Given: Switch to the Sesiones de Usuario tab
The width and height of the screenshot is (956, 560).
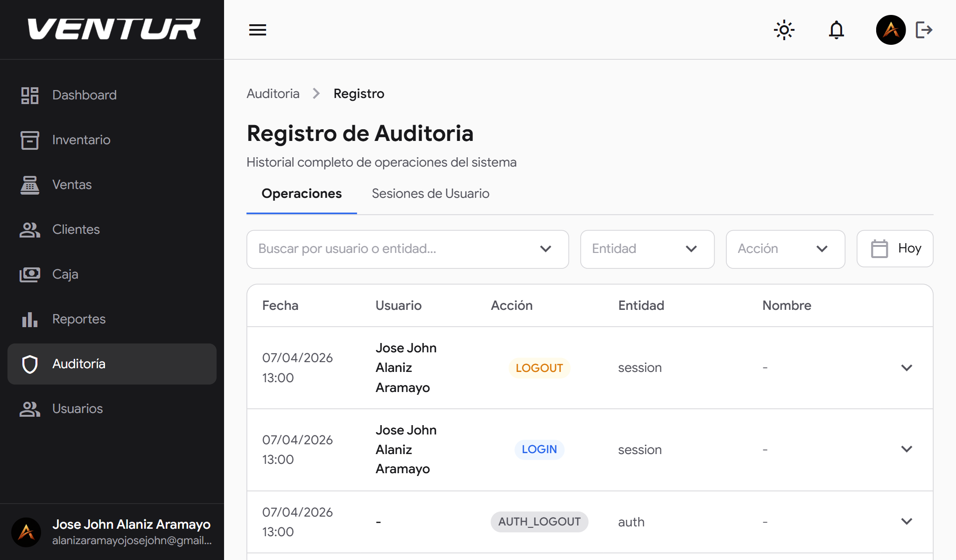Looking at the screenshot, I should tap(430, 193).
